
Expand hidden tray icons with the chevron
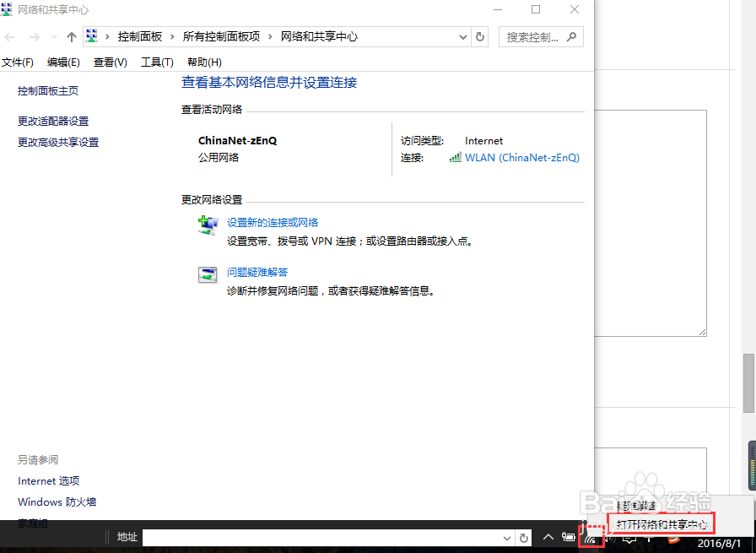pyautogui.click(x=548, y=537)
